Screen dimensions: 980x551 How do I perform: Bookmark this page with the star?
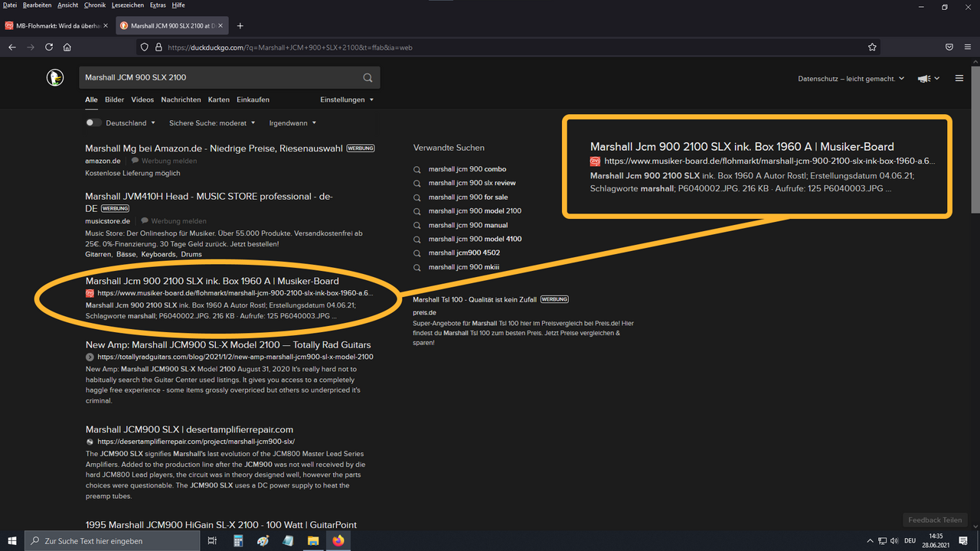pos(872,47)
